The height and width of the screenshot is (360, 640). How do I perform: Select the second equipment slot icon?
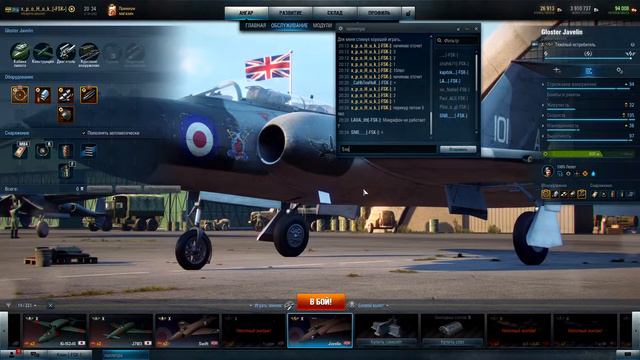[x=42, y=95]
